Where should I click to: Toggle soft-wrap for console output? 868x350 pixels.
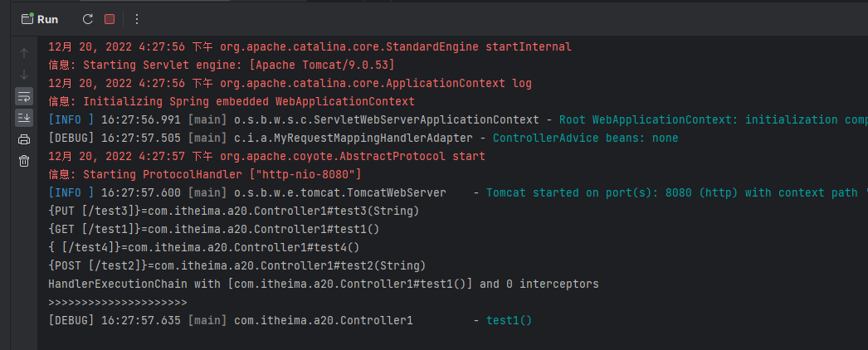pos(24,96)
